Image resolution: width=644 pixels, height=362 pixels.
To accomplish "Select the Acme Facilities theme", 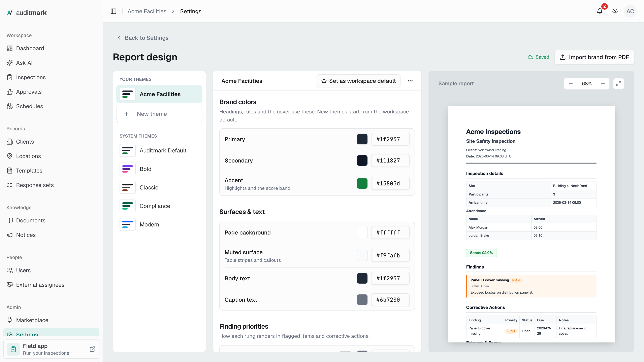I will tap(159, 94).
